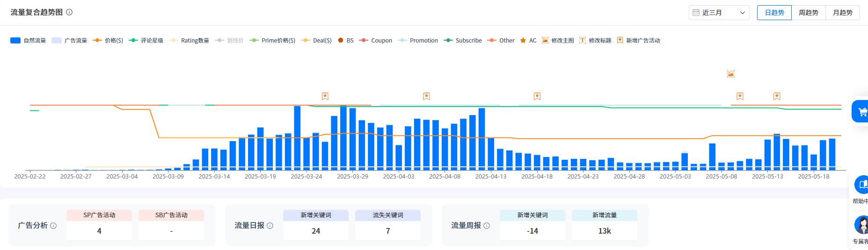Toggle Prime价格($) legend series
The height and width of the screenshot is (250, 868).
pyautogui.click(x=272, y=41)
